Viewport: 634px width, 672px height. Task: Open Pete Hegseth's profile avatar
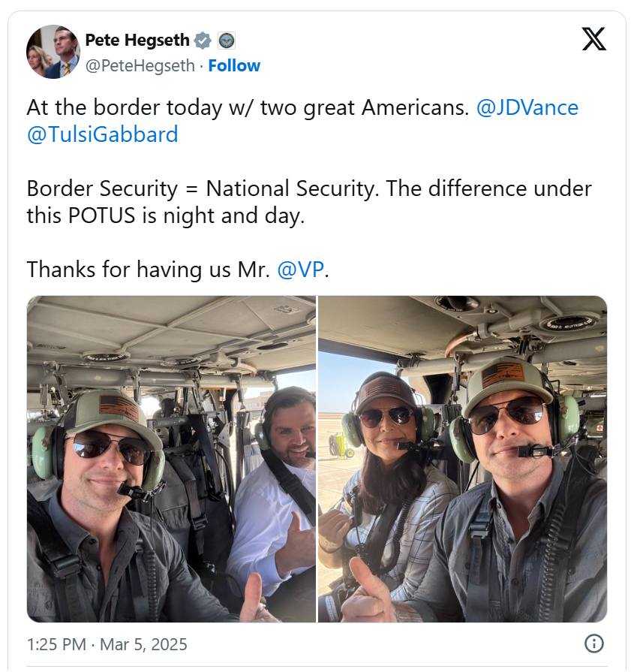(53, 52)
